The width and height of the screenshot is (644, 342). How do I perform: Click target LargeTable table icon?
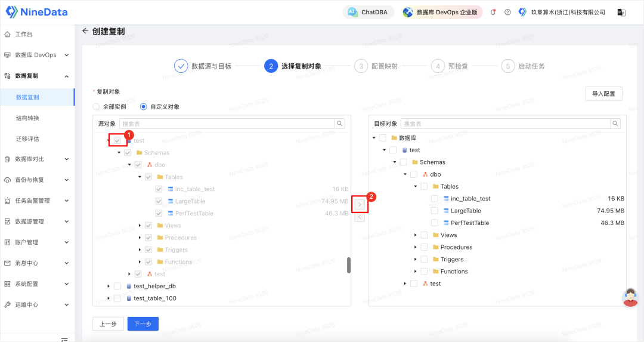coord(446,211)
